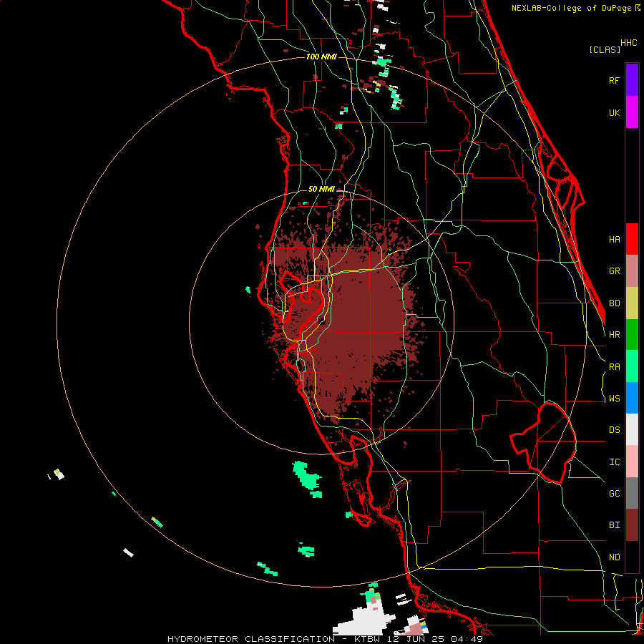Screen dimensions: 644x644
Task: Click the UK magenta legend swatch
Action: tap(632, 112)
